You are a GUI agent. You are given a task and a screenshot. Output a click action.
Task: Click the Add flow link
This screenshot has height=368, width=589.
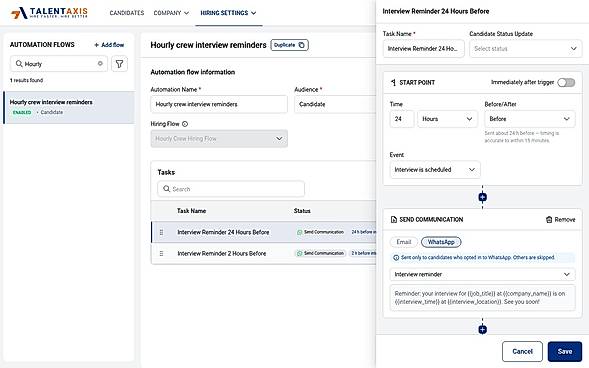click(x=109, y=45)
